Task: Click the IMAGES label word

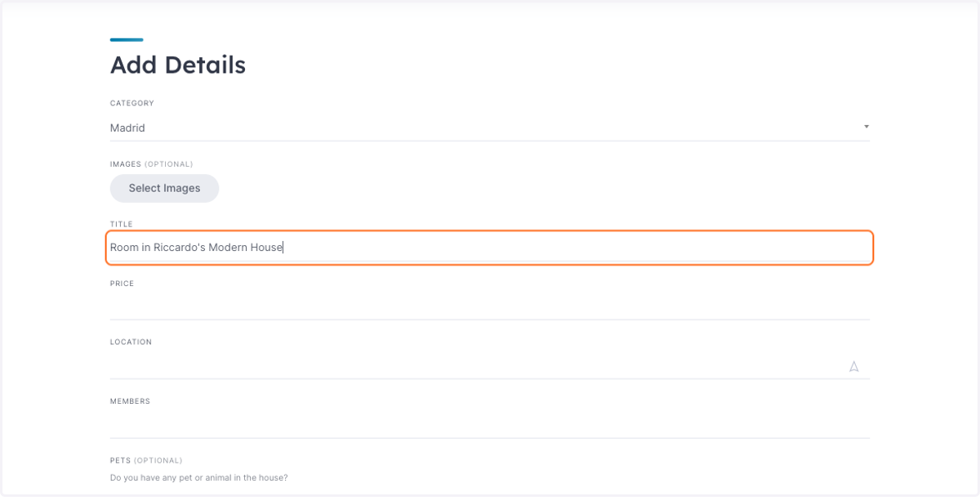Action: (126, 164)
